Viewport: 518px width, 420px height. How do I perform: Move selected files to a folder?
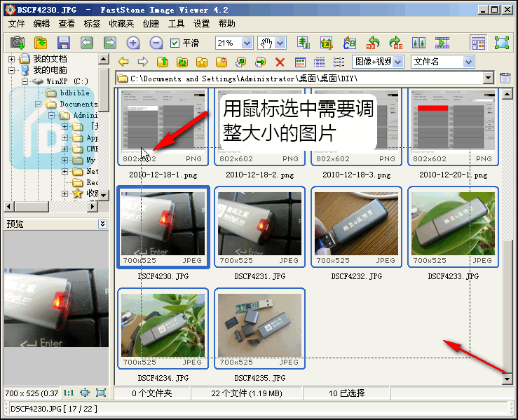pos(260,62)
